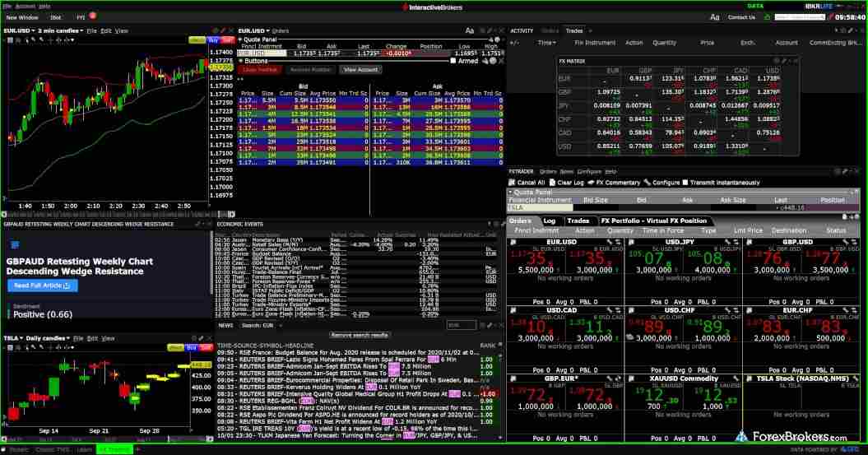868x455 pixels.
Task: Toggle the Armed checkbox
Action: click(x=453, y=61)
